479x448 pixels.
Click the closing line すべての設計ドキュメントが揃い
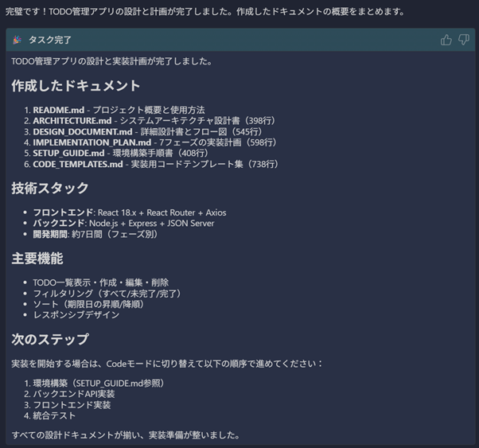(x=126, y=434)
